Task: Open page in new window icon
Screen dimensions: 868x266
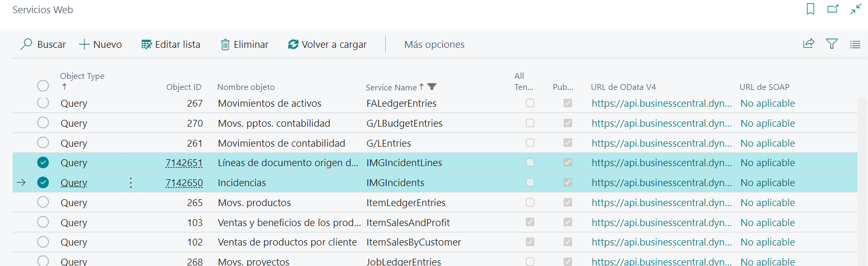Action: click(x=833, y=9)
